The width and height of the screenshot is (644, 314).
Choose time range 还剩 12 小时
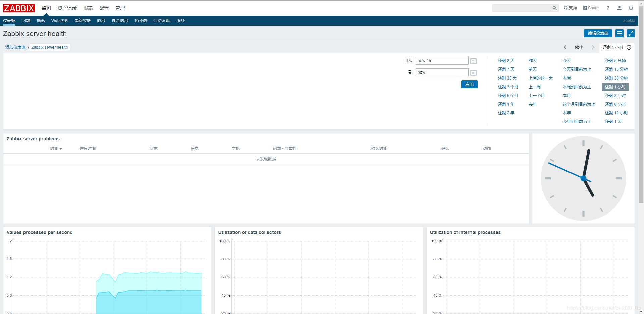point(616,113)
